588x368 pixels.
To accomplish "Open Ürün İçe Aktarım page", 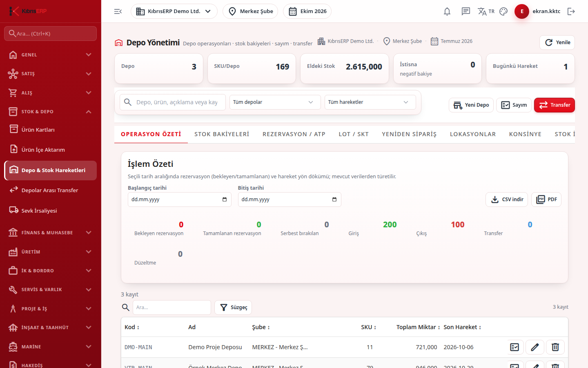I will point(51,150).
